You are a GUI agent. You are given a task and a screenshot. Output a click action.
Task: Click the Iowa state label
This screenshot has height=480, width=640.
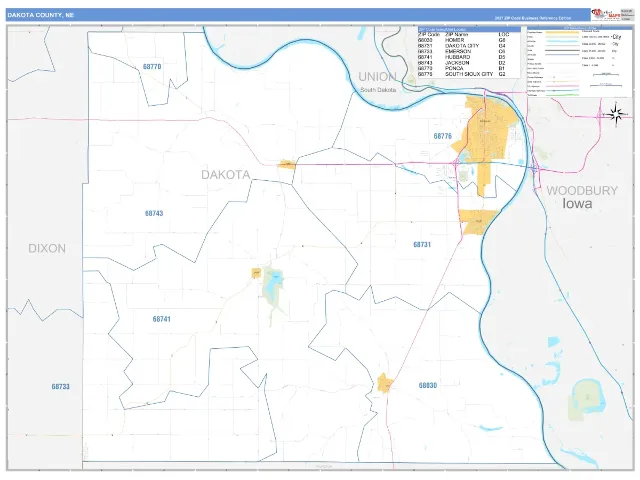tap(577, 203)
